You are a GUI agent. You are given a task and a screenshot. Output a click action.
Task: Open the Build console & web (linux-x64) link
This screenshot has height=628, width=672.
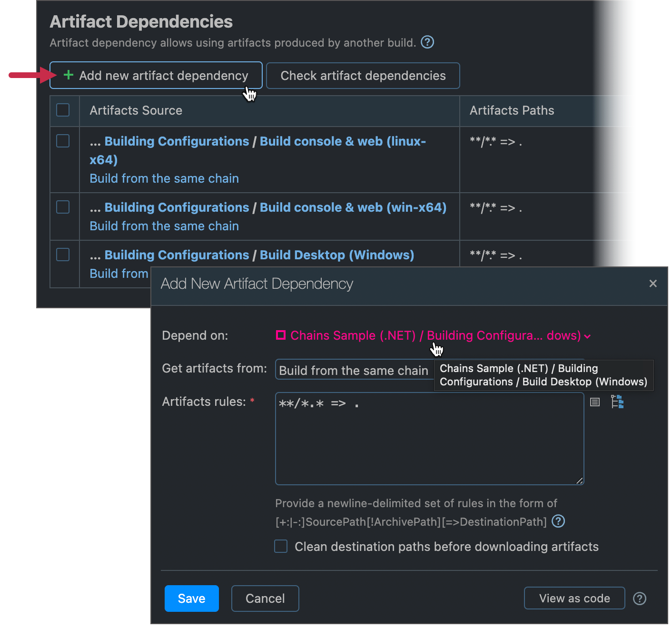(343, 141)
